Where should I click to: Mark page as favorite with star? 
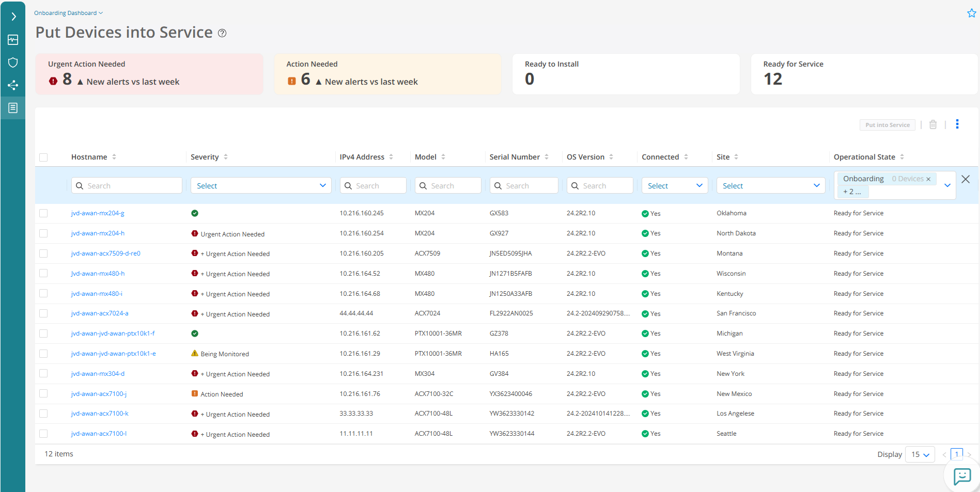pos(971,13)
